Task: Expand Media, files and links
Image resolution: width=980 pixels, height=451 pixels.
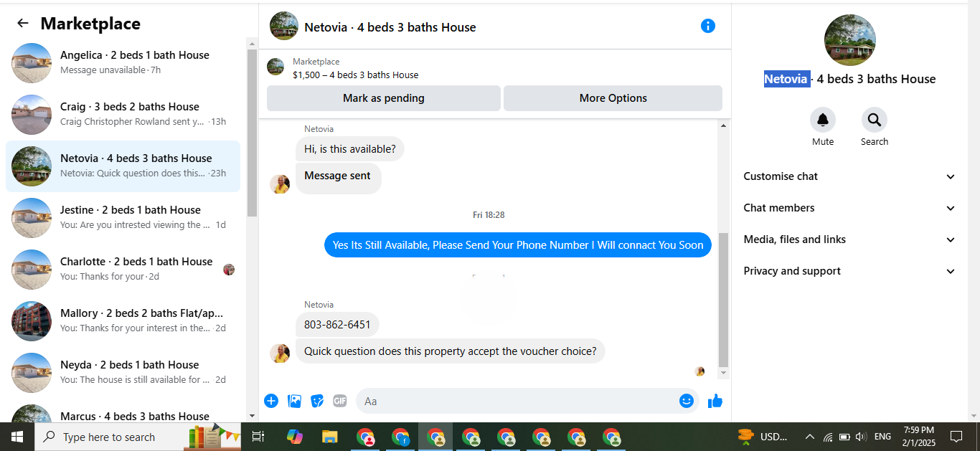Action: point(849,239)
